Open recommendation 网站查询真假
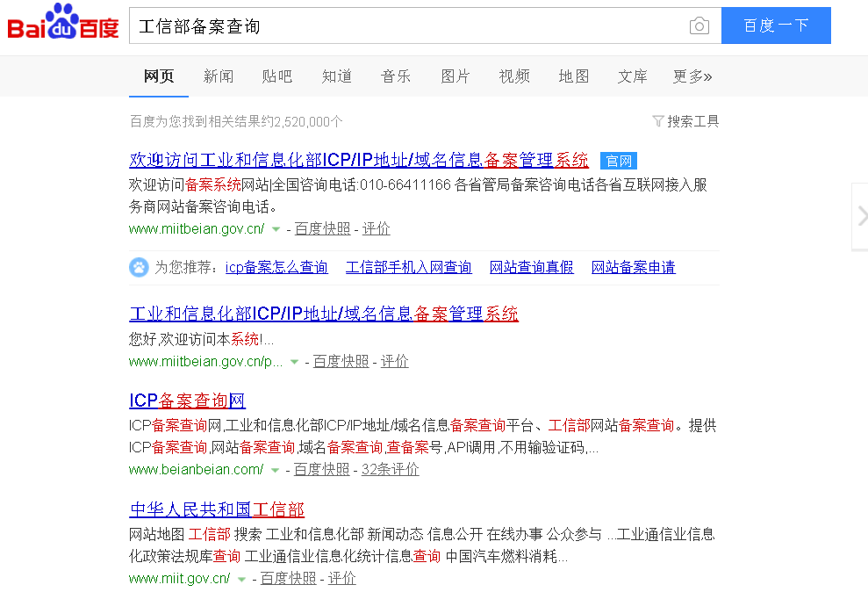The height and width of the screenshot is (592, 868). pyautogui.click(x=532, y=268)
